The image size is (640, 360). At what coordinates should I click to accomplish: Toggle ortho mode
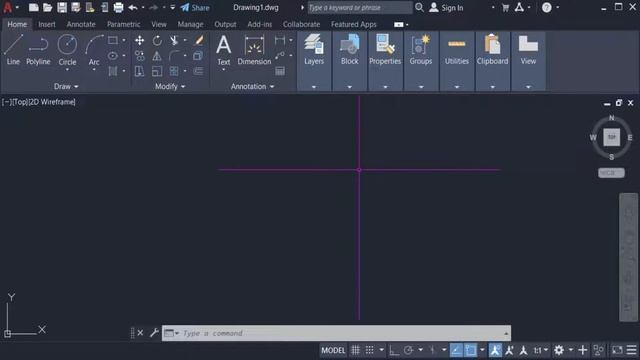click(394, 350)
